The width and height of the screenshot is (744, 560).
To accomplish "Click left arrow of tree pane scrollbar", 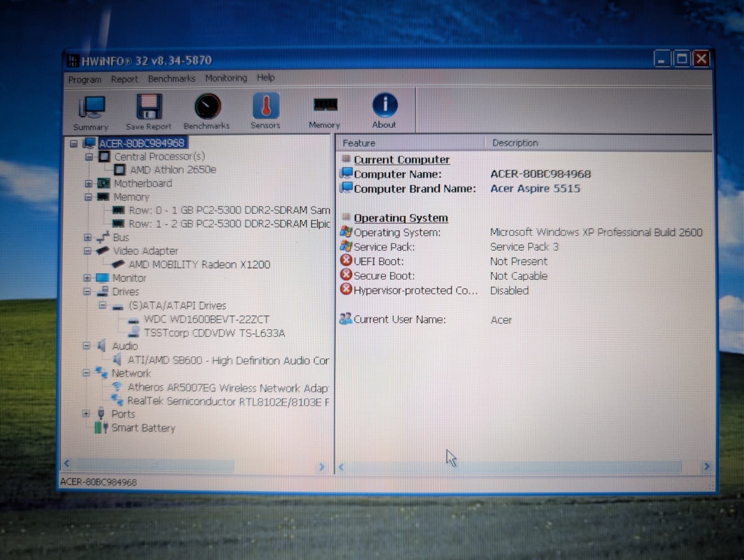I will (x=67, y=463).
